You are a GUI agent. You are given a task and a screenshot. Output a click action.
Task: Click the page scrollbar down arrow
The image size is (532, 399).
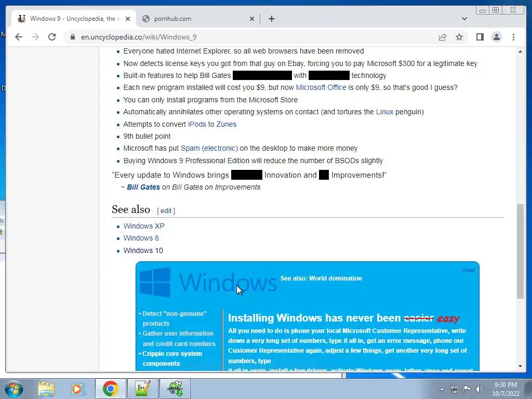coord(520,366)
